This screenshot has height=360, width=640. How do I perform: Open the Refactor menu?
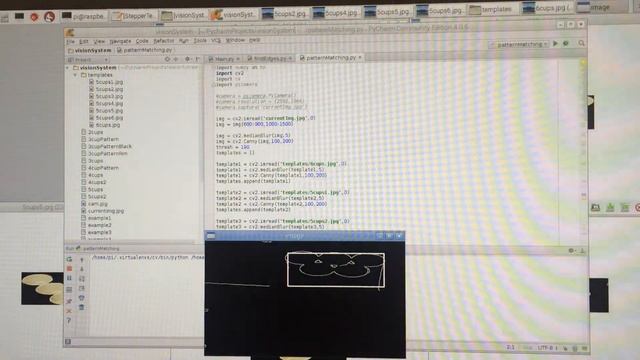pyautogui.click(x=164, y=41)
